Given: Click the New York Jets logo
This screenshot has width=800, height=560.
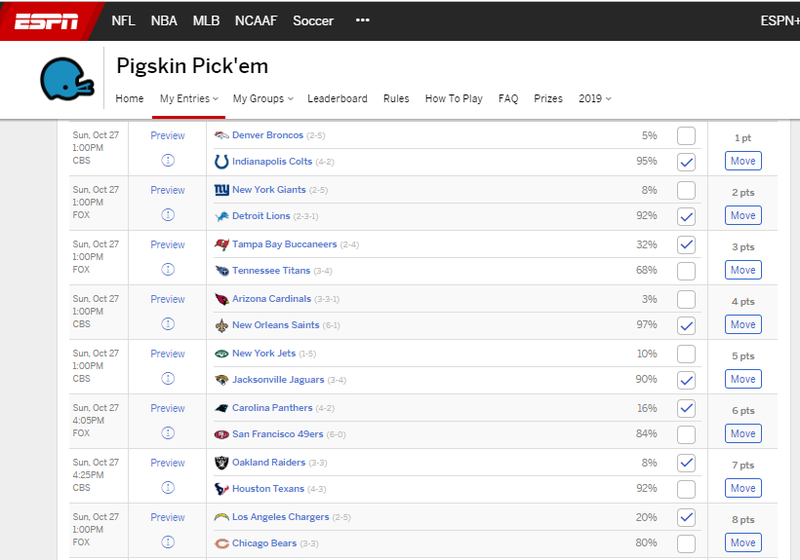Looking at the screenshot, I should point(221,353).
